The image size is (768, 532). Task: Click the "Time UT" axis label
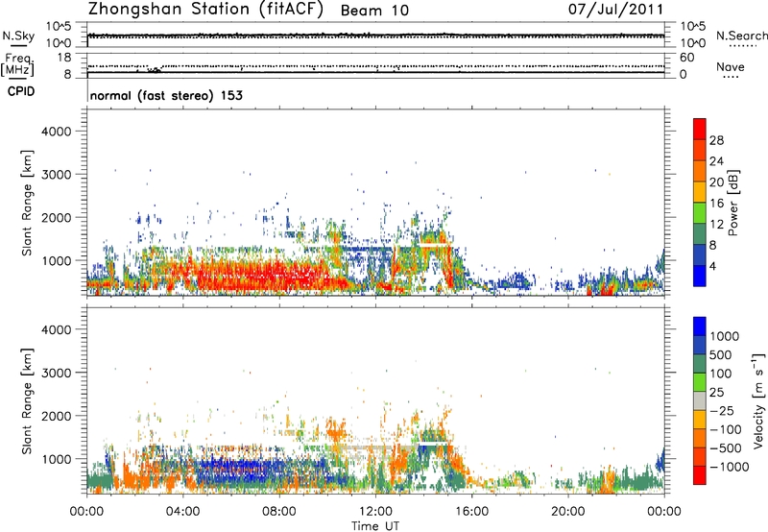[x=375, y=525]
